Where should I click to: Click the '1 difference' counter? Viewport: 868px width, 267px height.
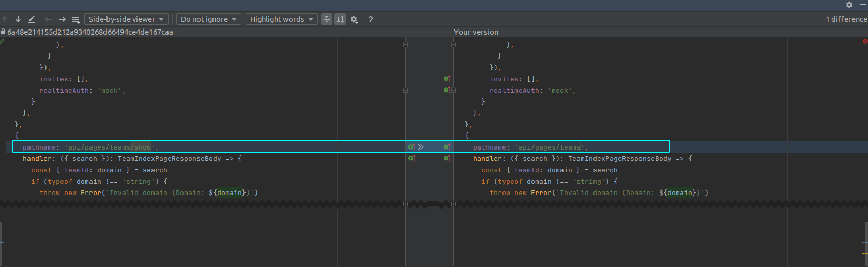(x=846, y=19)
